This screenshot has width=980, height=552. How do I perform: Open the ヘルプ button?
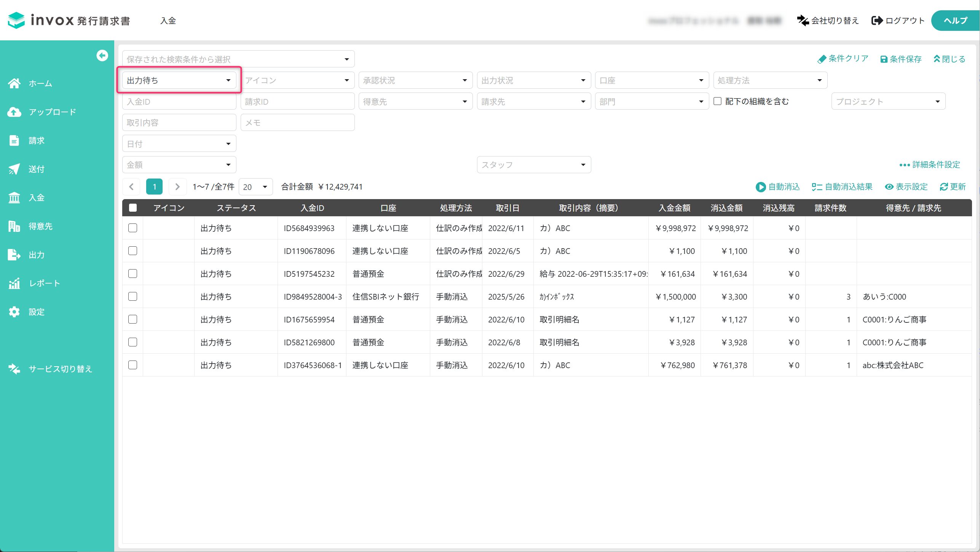point(955,21)
